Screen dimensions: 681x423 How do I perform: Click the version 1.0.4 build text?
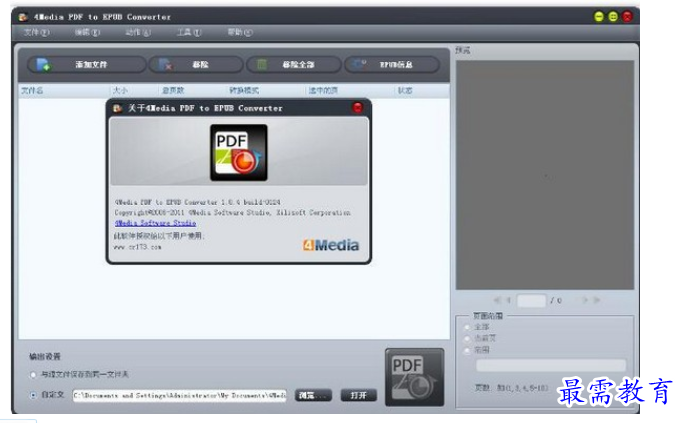coord(197,202)
